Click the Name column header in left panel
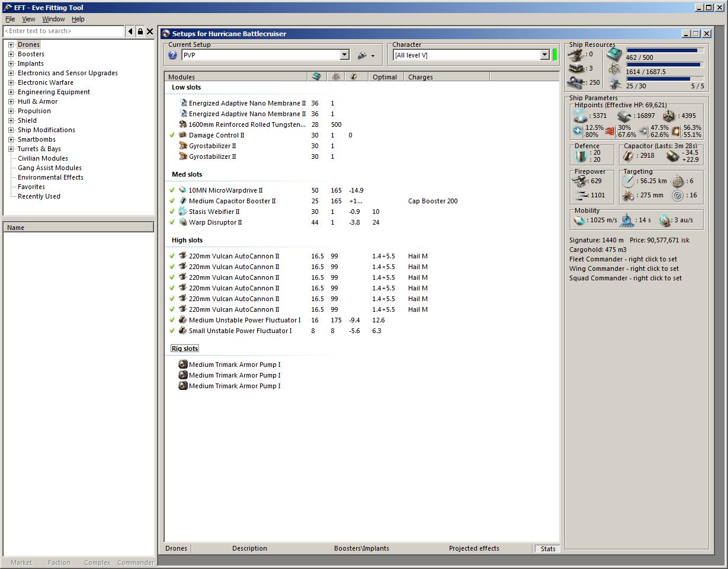728x569 pixels. pos(79,228)
